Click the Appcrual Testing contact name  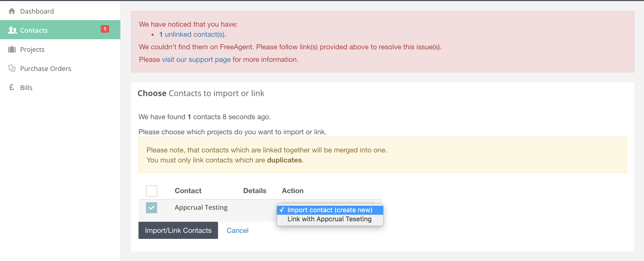[201, 207]
